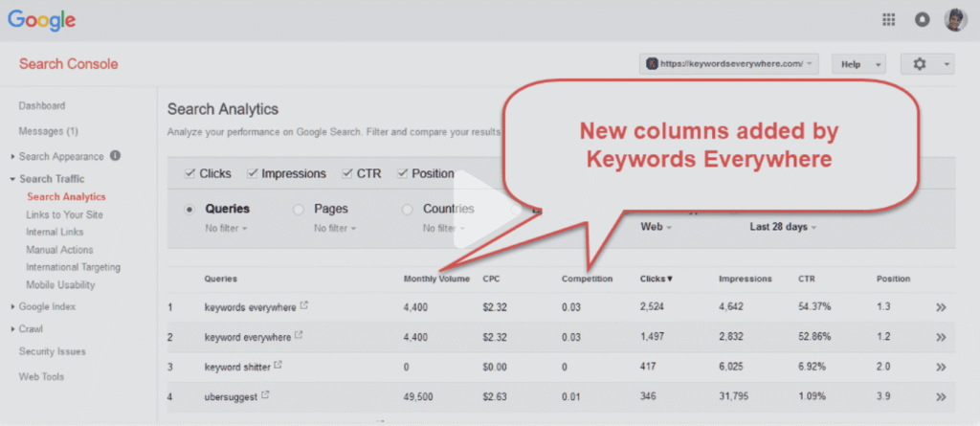Select the Pages radio button
The image size is (980, 426).
click(299, 210)
